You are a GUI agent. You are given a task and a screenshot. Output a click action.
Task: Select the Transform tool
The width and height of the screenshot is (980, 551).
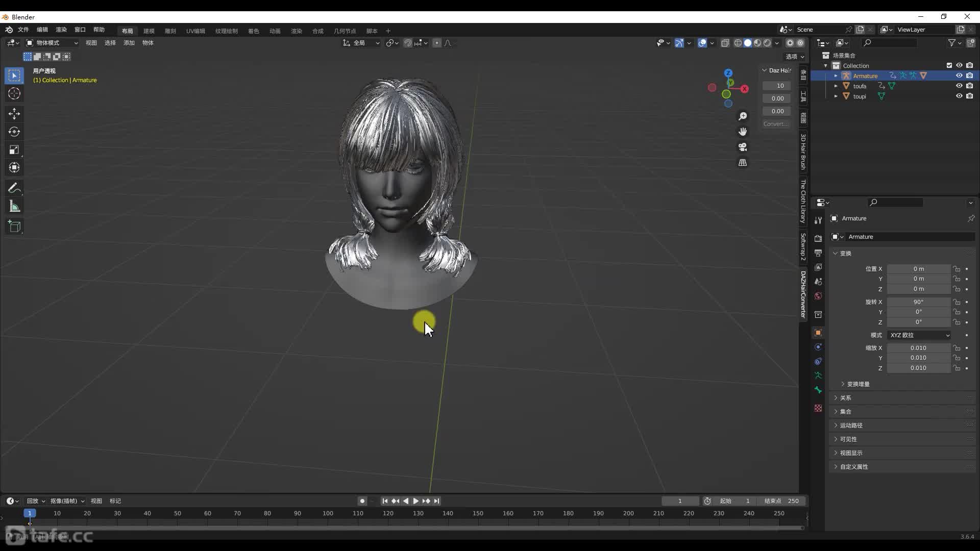pyautogui.click(x=14, y=167)
